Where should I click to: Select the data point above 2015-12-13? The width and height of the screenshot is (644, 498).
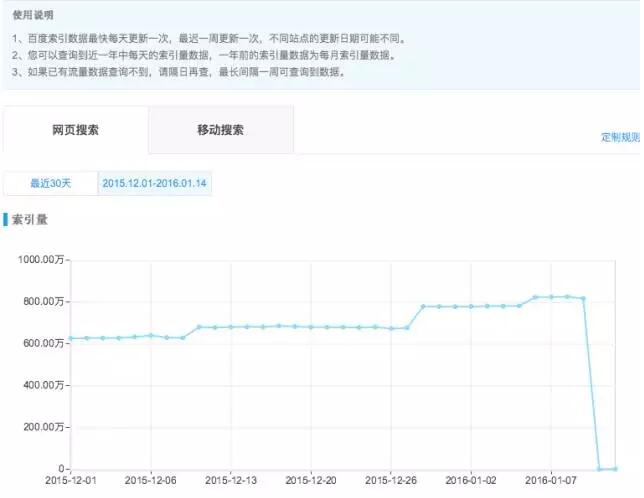click(231, 327)
